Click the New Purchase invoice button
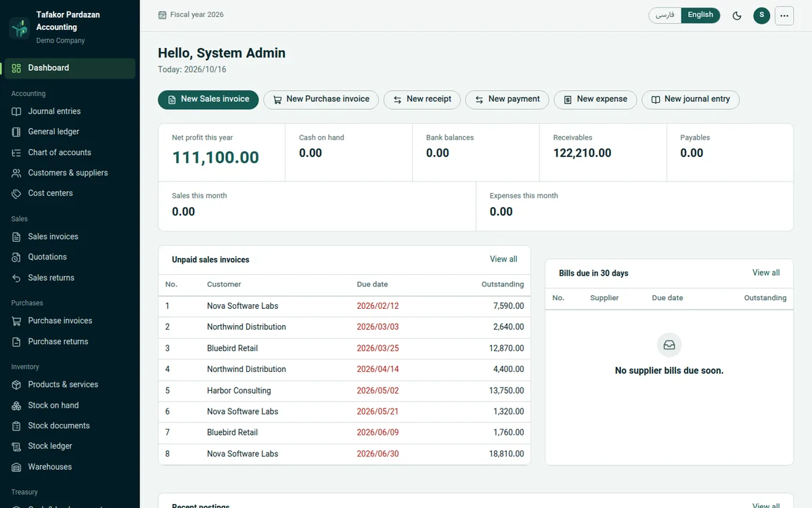Screen dimensions: 812x508 coord(321,100)
